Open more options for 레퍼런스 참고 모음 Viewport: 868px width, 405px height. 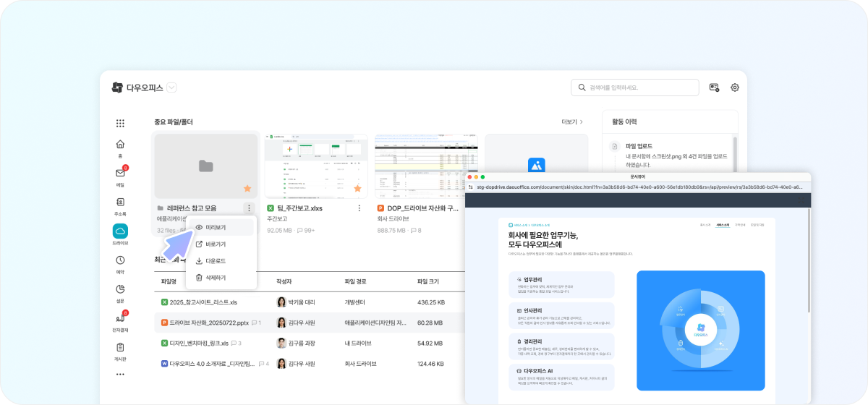pos(249,208)
